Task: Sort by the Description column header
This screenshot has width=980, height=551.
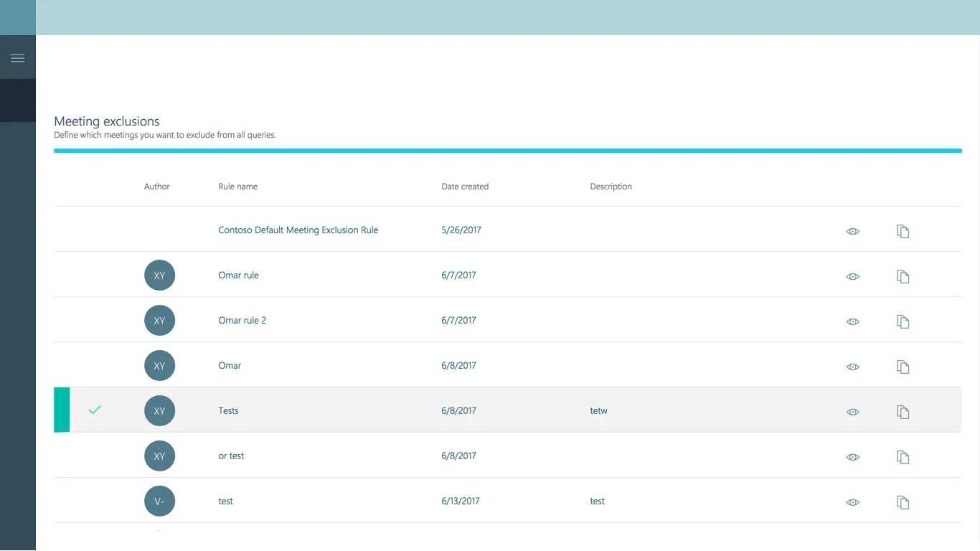Action: (x=611, y=186)
